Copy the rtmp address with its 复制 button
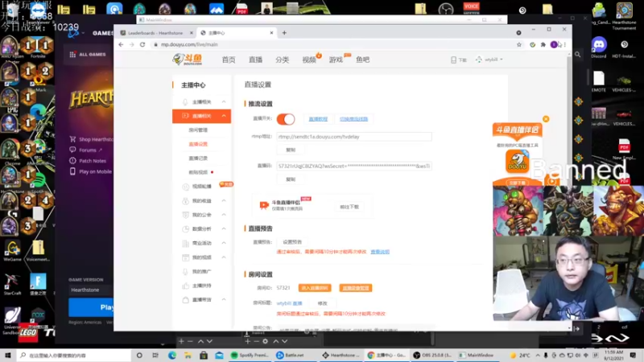 pyautogui.click(x=291, y=150)
